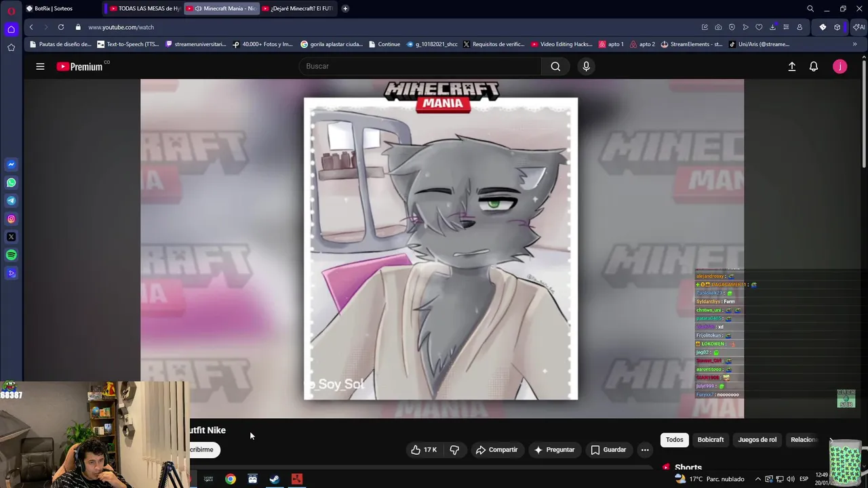Open Uni/Aris TikTok bookmark
Image resolution: width=868 pixels, height=488 pixels.
click(x=759, y=44)
